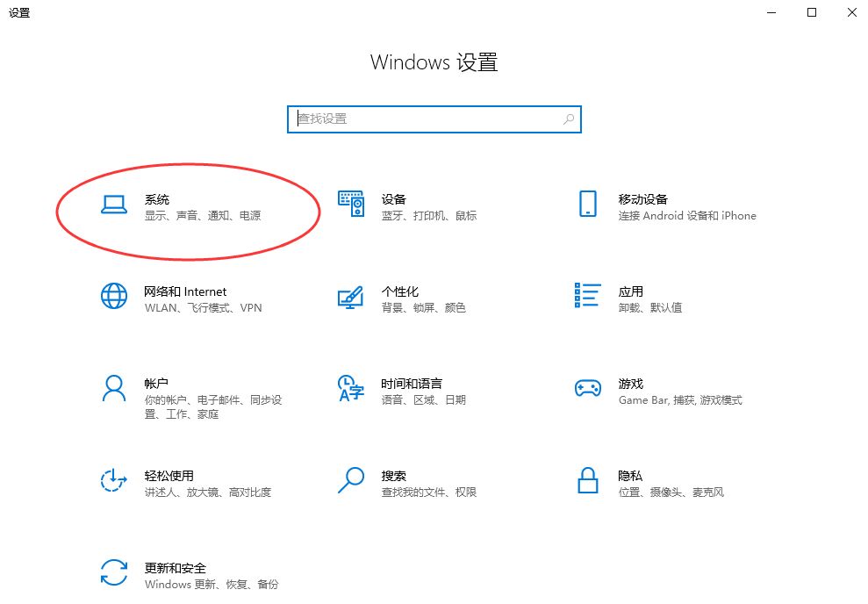The image size is (868, 604).
Task: Click the text WLAN、飞行模式、VPN
Action: (x=203, y=308)
